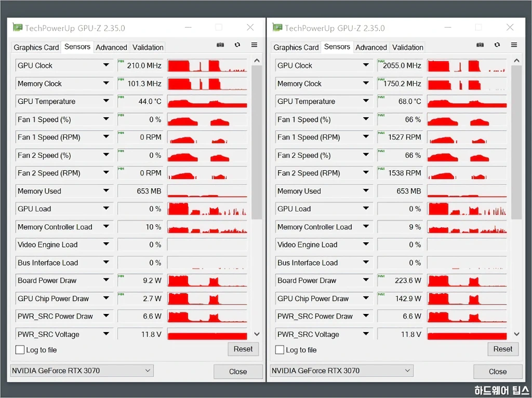Click the scrollbar thumb in right window

[x=516, y=142]
